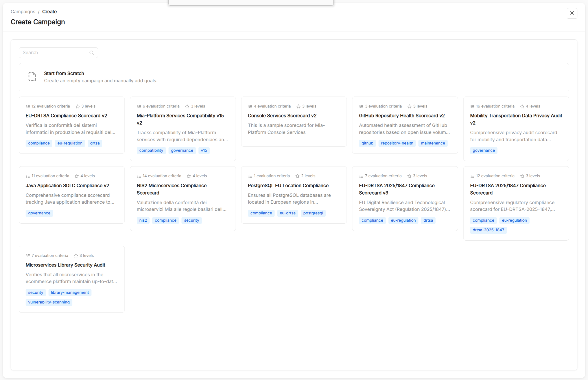Click the Search input field
Image resolution: width=588 pixels, height=380 pixels.
tap(58, 53)
